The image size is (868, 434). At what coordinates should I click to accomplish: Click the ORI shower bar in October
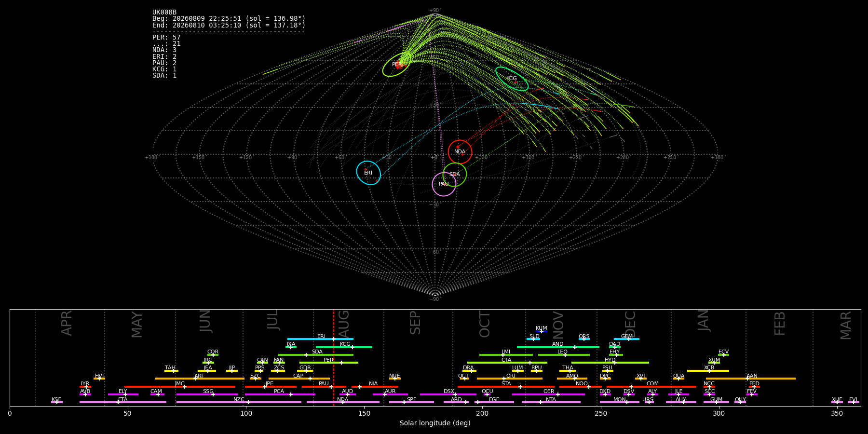[510, 379]
